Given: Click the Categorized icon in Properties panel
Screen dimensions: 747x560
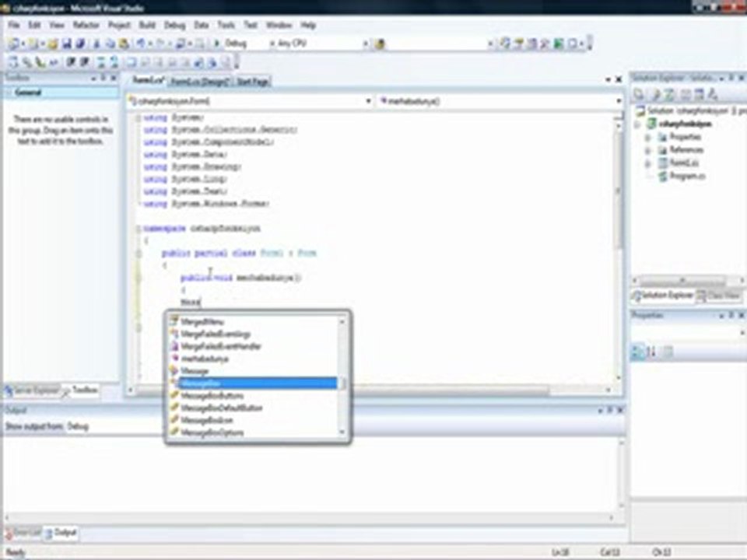Looking at the screenshot, I should [637, 352].
